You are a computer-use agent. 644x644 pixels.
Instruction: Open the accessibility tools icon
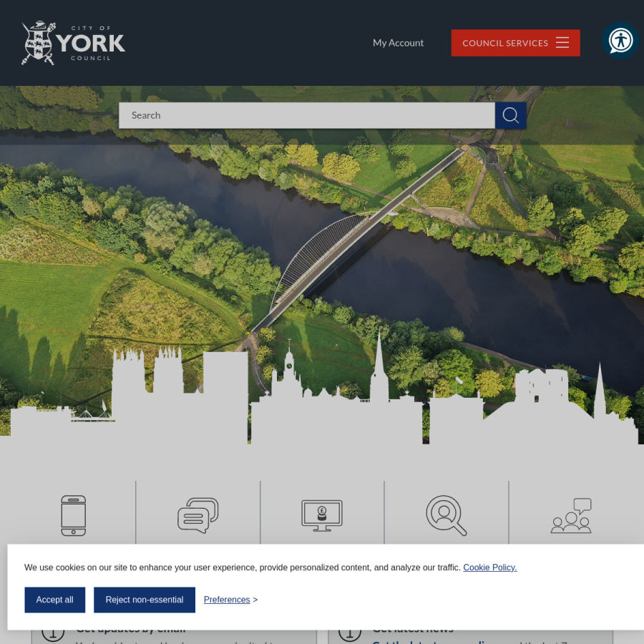[620, 40]
